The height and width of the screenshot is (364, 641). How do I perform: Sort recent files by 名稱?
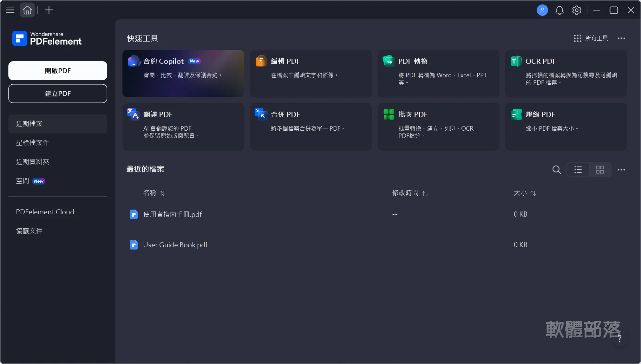154,193
